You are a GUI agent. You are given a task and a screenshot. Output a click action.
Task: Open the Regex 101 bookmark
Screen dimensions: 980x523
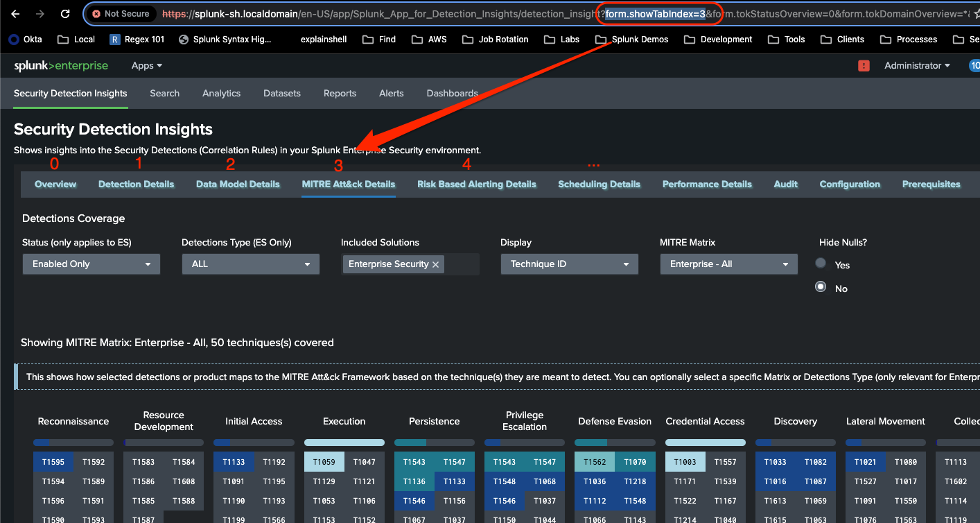tap(137, 40)
